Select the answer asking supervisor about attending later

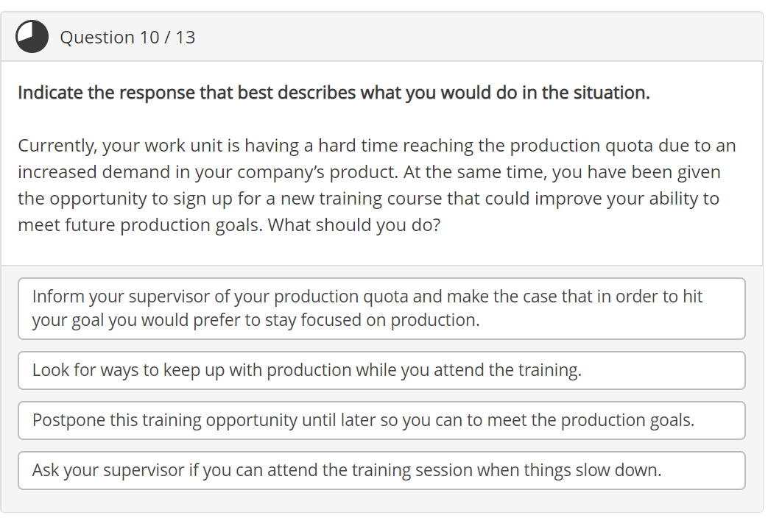tap(381, 470)
